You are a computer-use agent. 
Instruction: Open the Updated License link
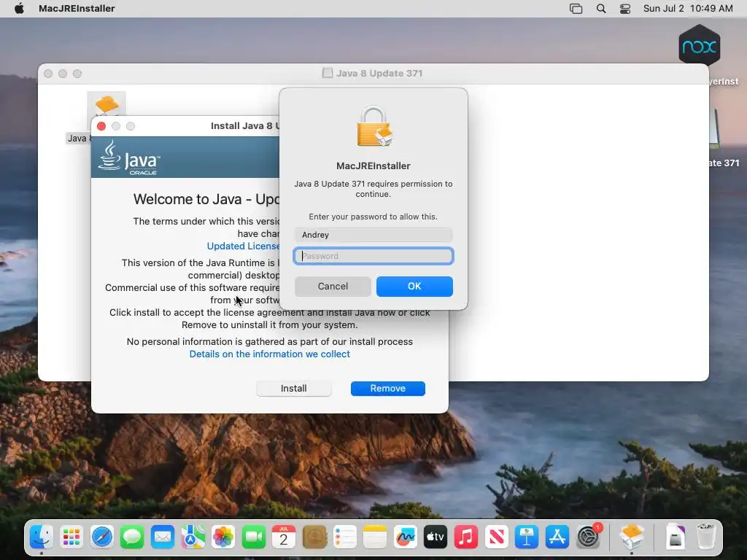pos(243,246)
